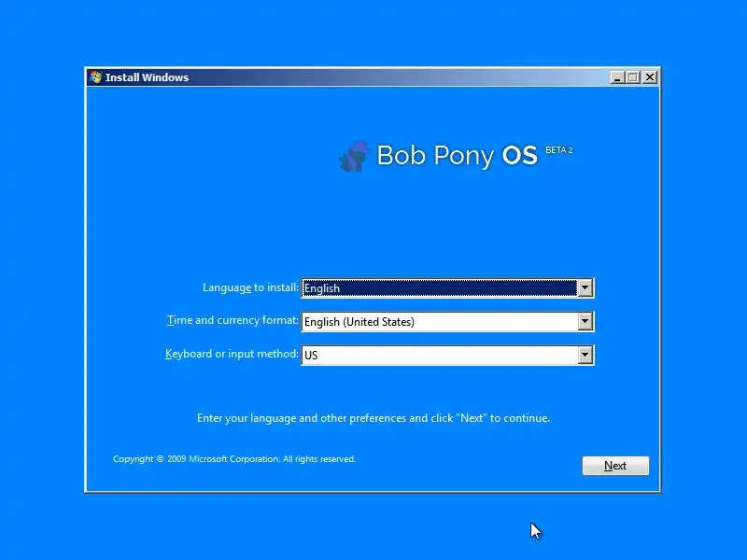Click the Microsoft Corporation copyright text
The image size is (747, 560).
point(234,459)
